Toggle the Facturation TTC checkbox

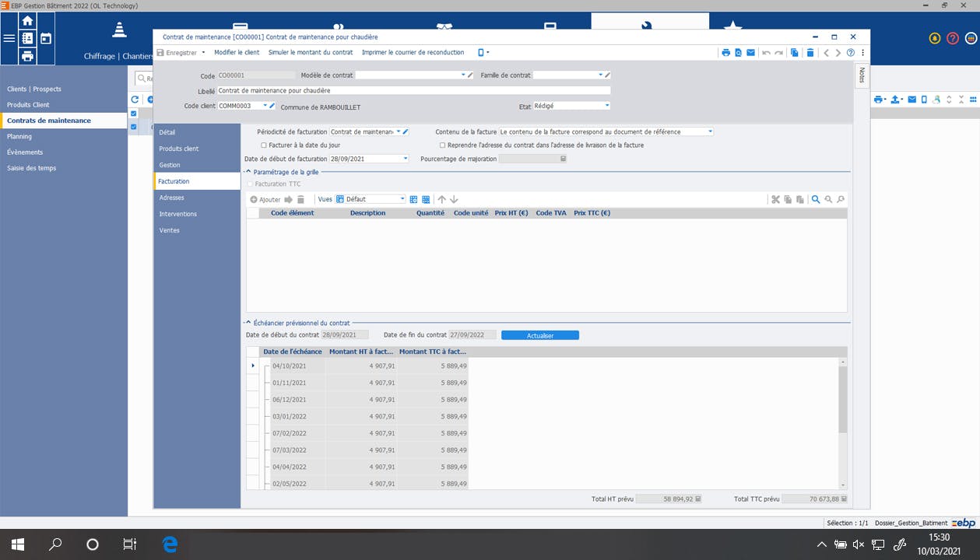click(250, 184)
